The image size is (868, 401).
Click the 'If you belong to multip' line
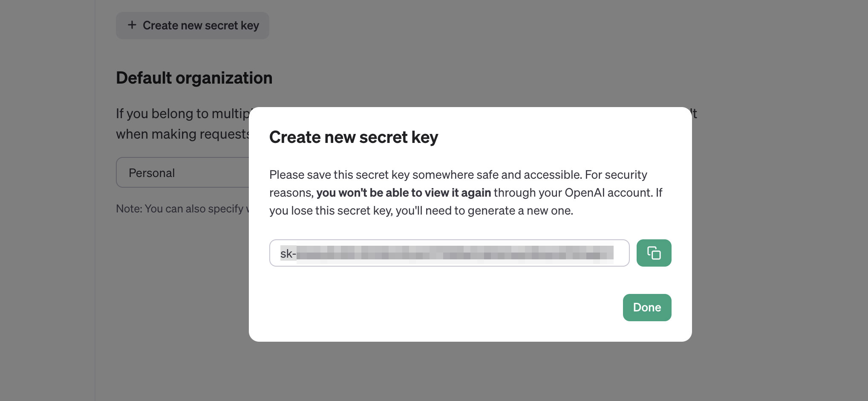pos(182,113)
